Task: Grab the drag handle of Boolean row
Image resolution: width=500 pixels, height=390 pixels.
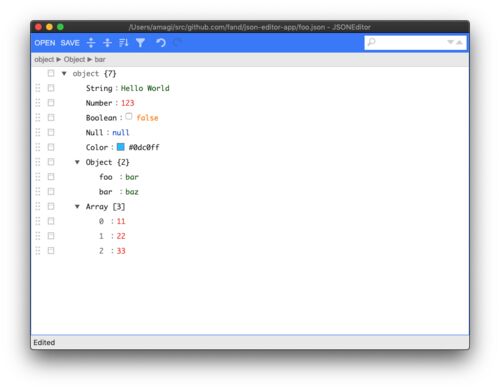Action: (38, 118)
